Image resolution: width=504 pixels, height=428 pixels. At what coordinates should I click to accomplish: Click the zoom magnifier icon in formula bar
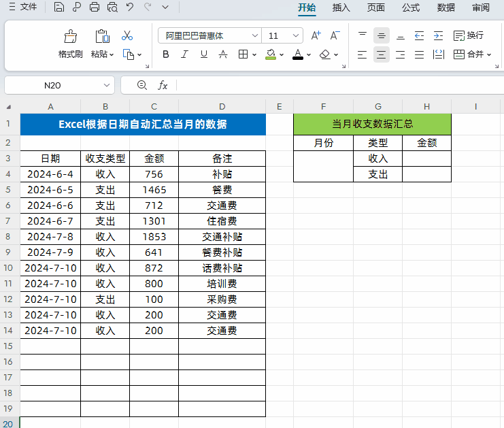pyautogui.click(x=141, y=85)
